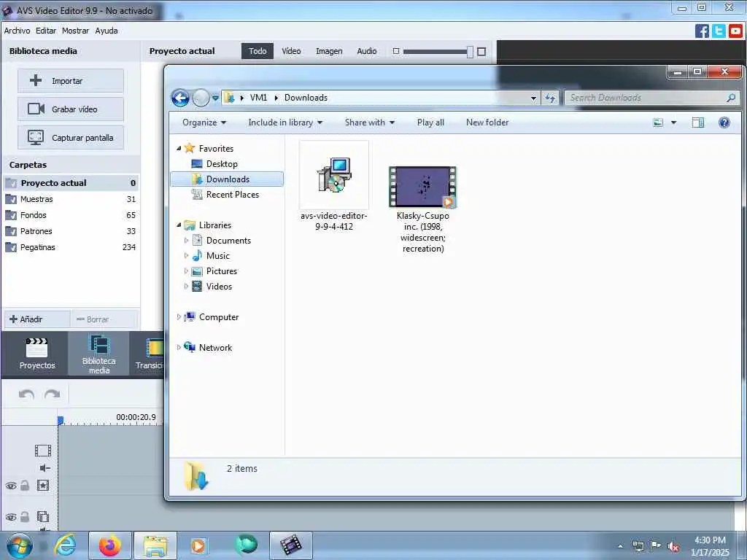
Task: Open the Ayuda menu
Action: click(x=107, y=31)
